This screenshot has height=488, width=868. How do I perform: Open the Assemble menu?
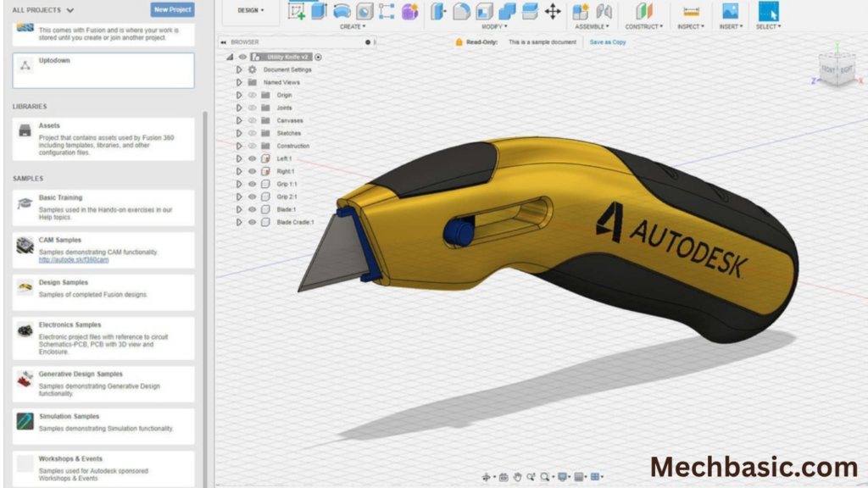(592, 26)
